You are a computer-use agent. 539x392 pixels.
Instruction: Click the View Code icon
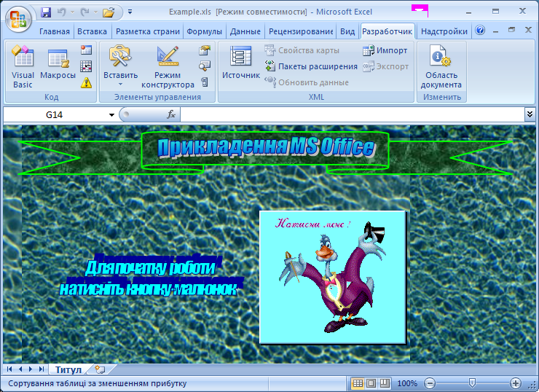(x=204, y=66)
